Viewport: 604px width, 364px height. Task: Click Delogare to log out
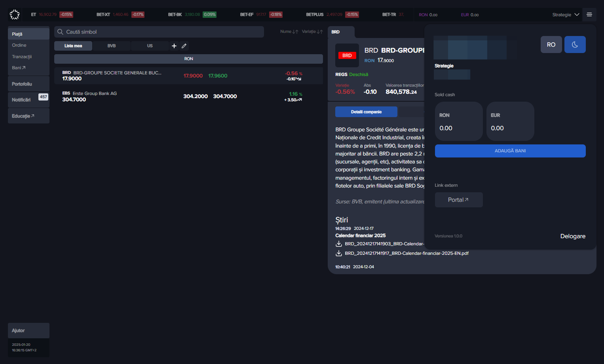click(573, 236)
